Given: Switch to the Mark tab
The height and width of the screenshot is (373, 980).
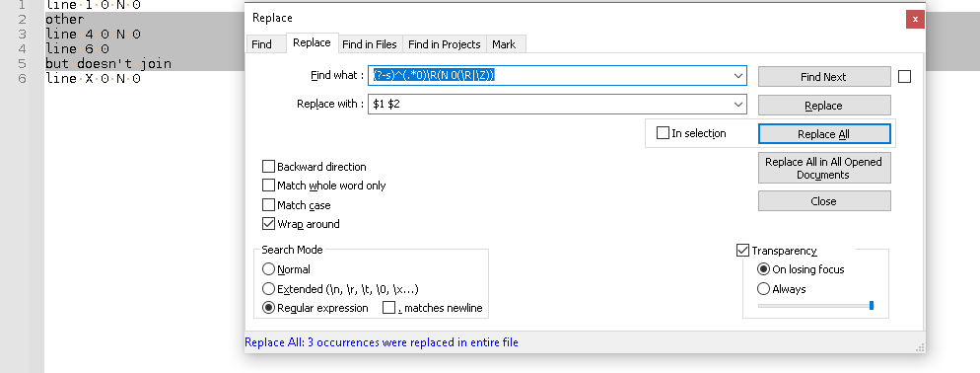Looking at the screenshot, I should pyautogui.click(x=504, y=44).
